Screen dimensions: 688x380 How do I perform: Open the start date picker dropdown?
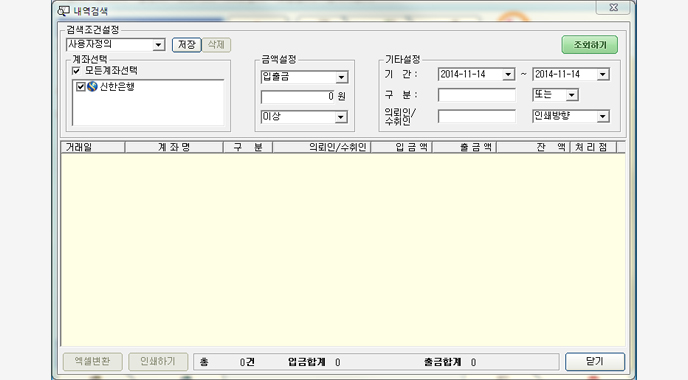tap(508, 75)
